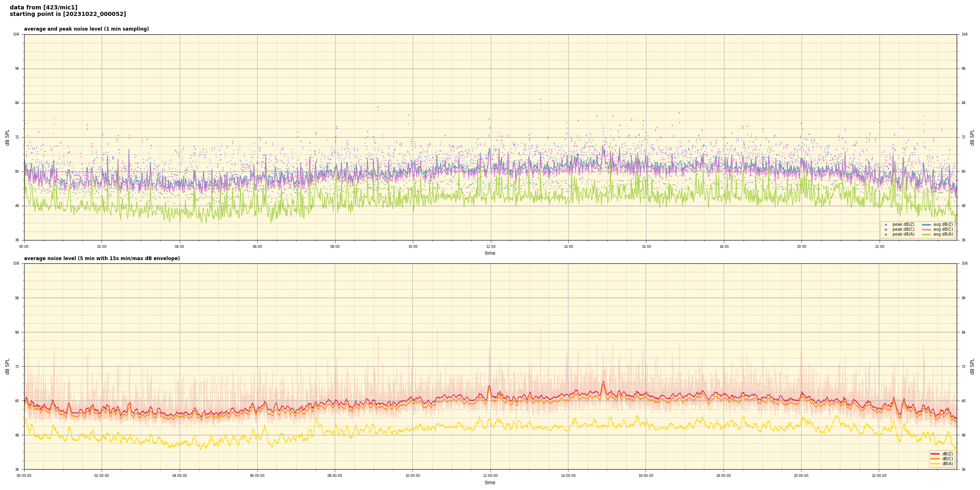Click the 06:00 tick on upper time axis
Image resolution: width=980 pixels, height=490 pixels.
pyautogui.click(x=257, y=247)
